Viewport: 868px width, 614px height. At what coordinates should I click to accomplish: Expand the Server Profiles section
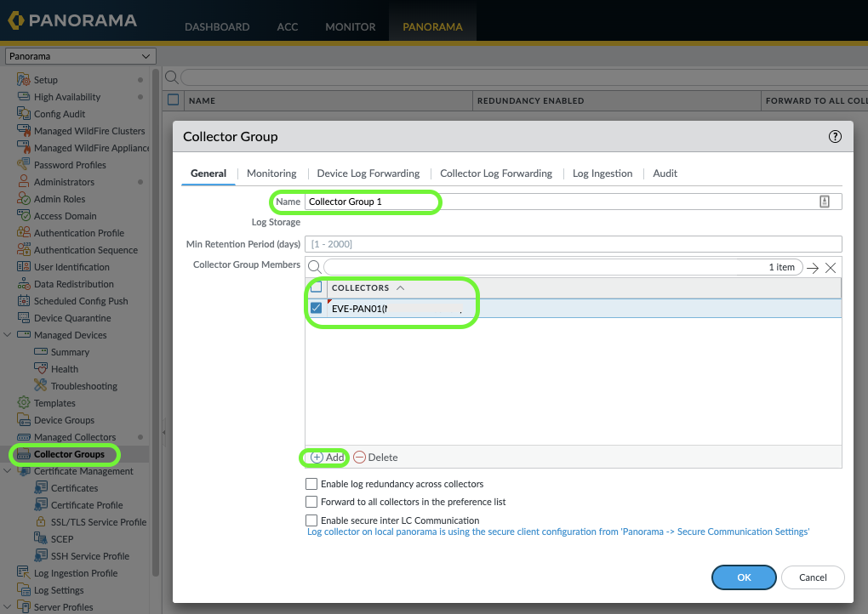pyautogui.click(x=9, y=606)
